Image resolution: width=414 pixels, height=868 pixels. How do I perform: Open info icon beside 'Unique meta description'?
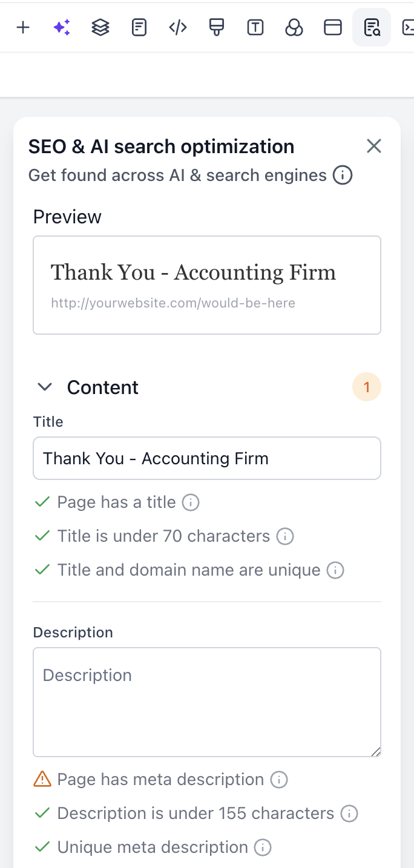coord(263,847)
